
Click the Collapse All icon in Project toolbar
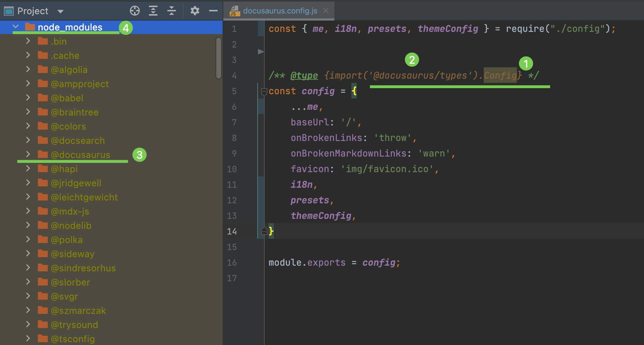(172, 11)
